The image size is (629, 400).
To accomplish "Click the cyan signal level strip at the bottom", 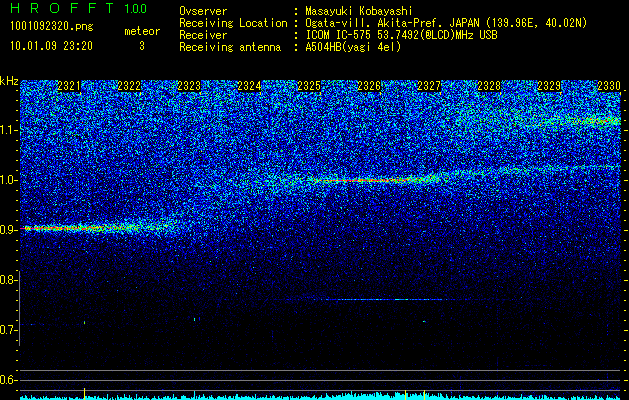I will pos(321,397).
